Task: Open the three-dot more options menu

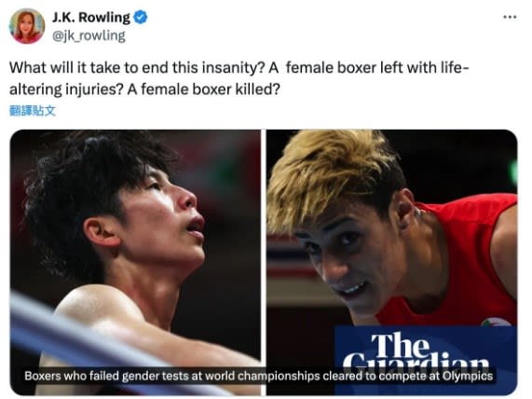Action: [x=510, y=17]
